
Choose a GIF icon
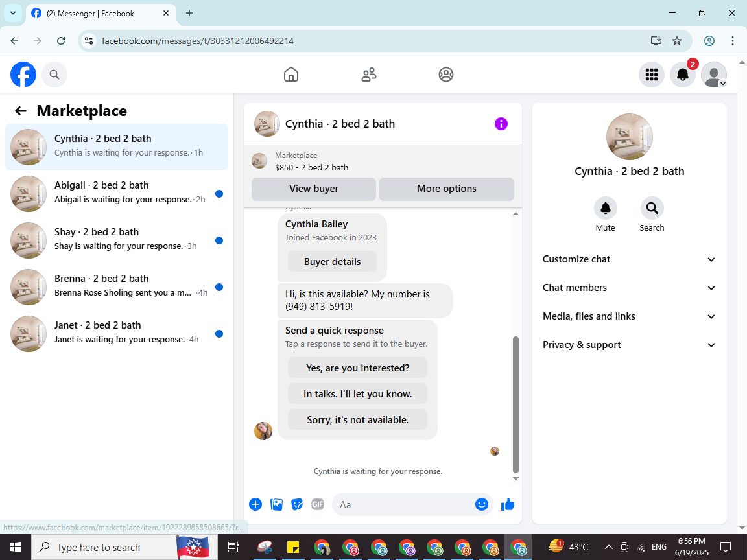tap(317, 504)
